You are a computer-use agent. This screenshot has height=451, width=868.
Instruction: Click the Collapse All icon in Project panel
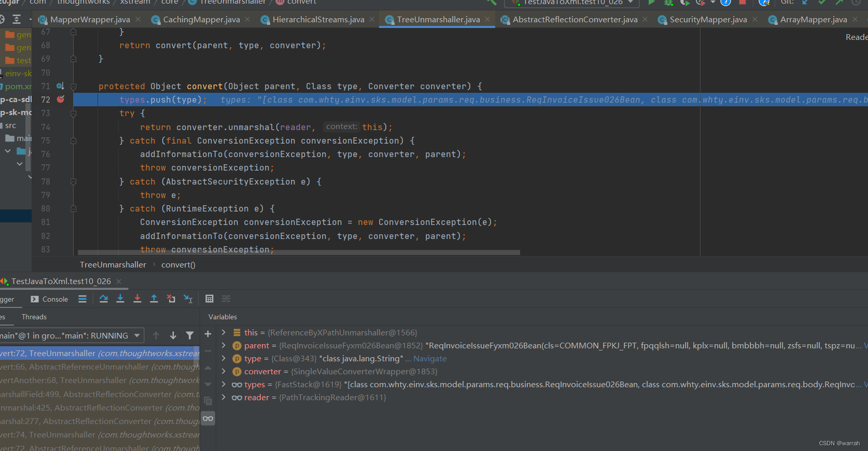click(x=17, y=19)
